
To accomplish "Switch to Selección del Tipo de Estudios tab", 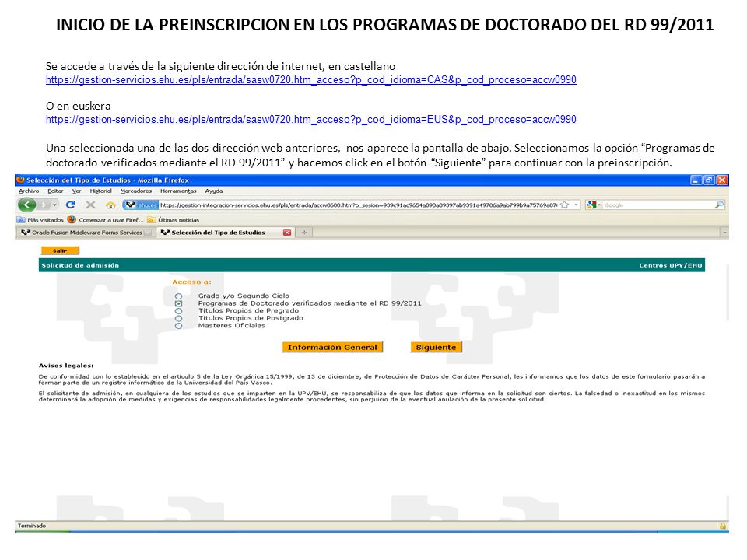I will 218,233.
